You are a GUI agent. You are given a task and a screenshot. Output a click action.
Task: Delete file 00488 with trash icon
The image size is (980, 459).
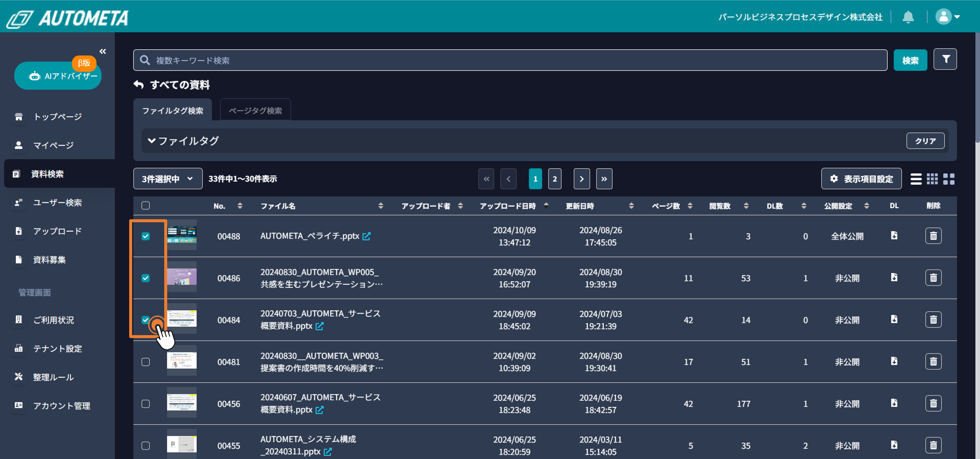pyautogui.click(x=933, y=236)
